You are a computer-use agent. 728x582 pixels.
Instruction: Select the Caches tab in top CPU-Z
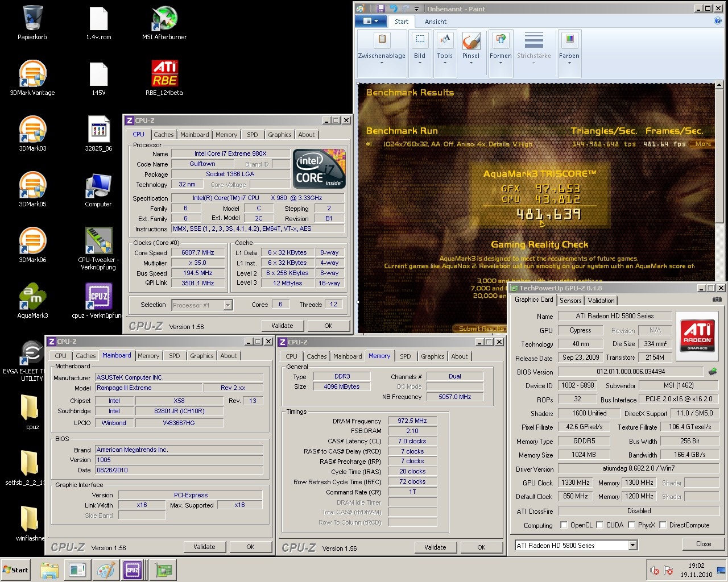tap(164, 135)
